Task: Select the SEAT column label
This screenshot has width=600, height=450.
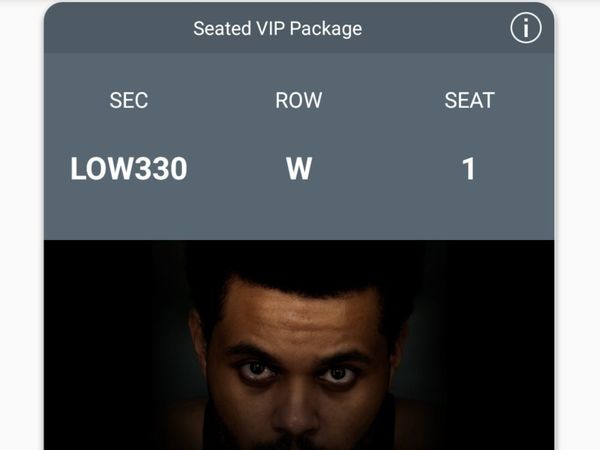Action: (469, 101)
